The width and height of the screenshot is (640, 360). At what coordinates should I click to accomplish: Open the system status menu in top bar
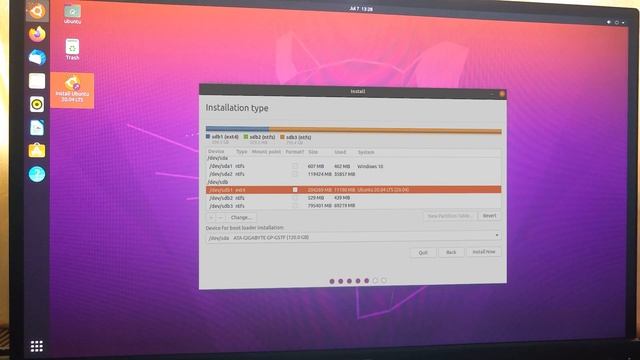click(x=616, y=22)
